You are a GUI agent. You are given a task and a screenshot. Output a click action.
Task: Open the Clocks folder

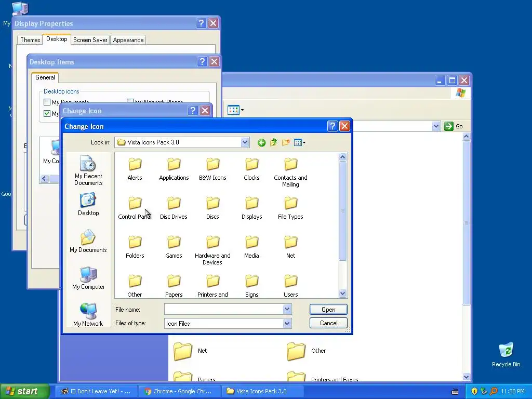[x=251, y=169]
